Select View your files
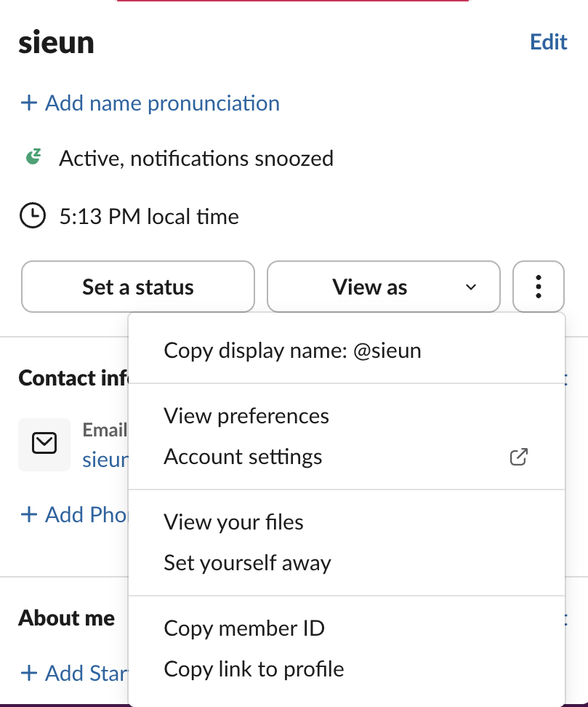The height and width of the screenshot is (707, 588). [x=347, y=522]
